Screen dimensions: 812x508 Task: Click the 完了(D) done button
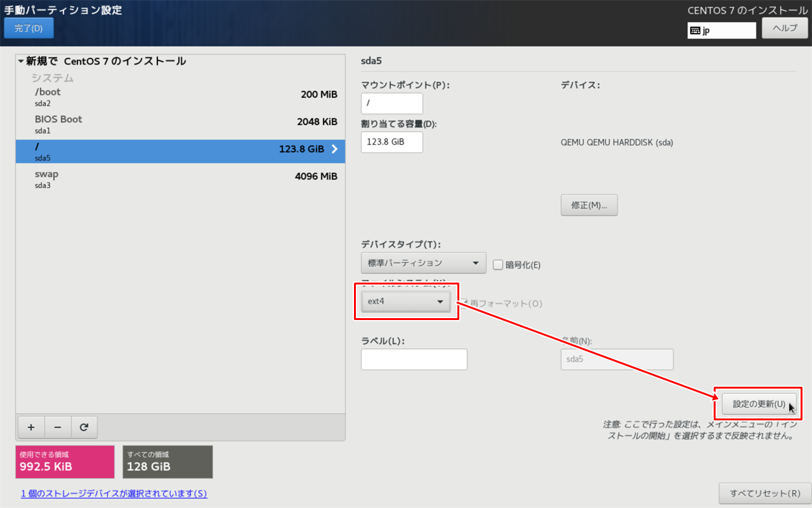coord(29,28)
